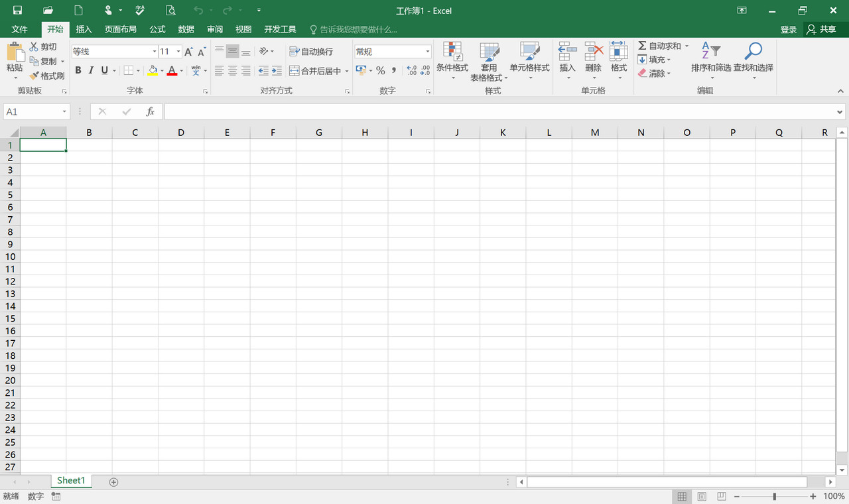Open ribbon display options icon

(x=742, y=10)
